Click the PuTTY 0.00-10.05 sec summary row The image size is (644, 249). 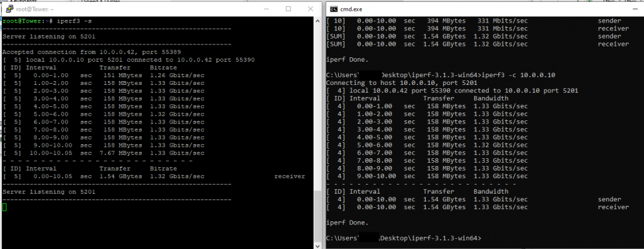(154, 176)
